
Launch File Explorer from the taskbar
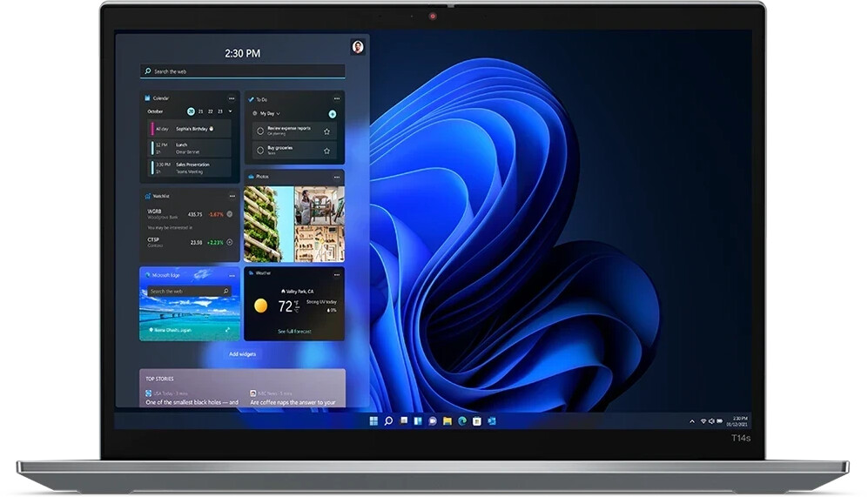(447, 421)
